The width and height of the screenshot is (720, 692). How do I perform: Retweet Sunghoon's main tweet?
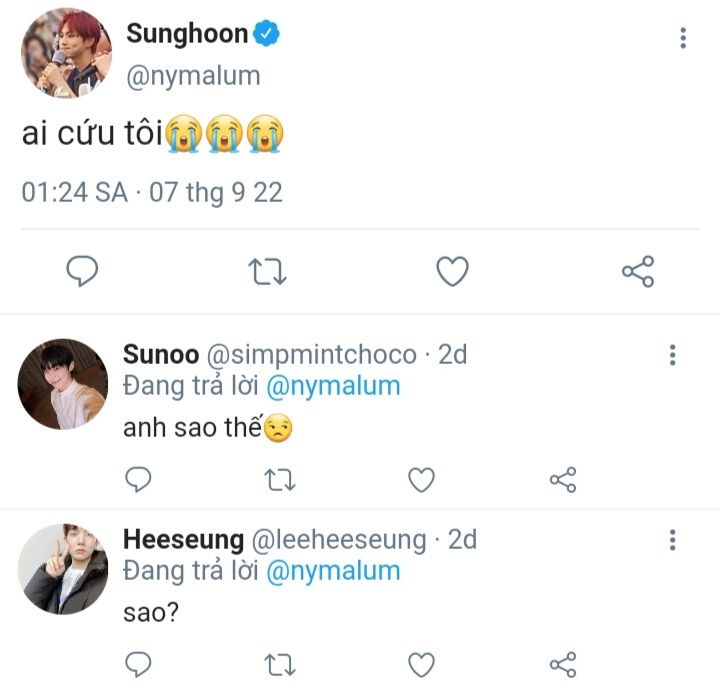pyautogui.click(x=267, y=271)
